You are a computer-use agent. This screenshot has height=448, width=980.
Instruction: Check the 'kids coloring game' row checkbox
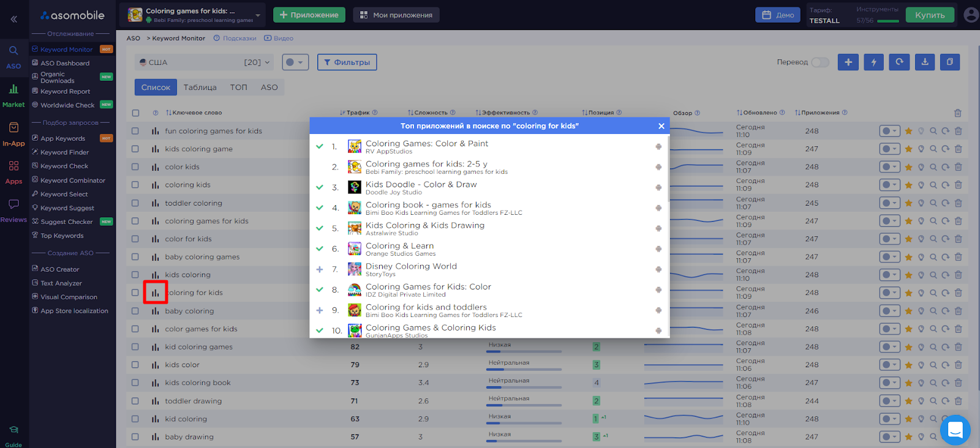click(135, 149)
